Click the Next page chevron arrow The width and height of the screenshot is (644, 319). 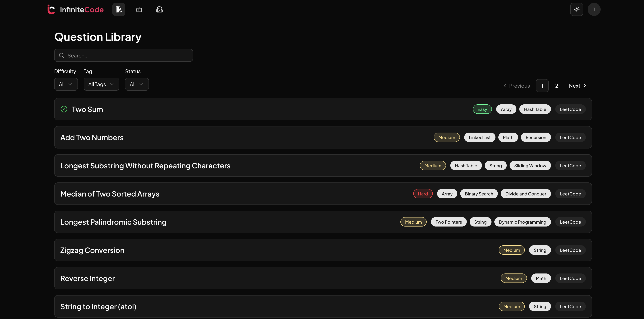585,86
